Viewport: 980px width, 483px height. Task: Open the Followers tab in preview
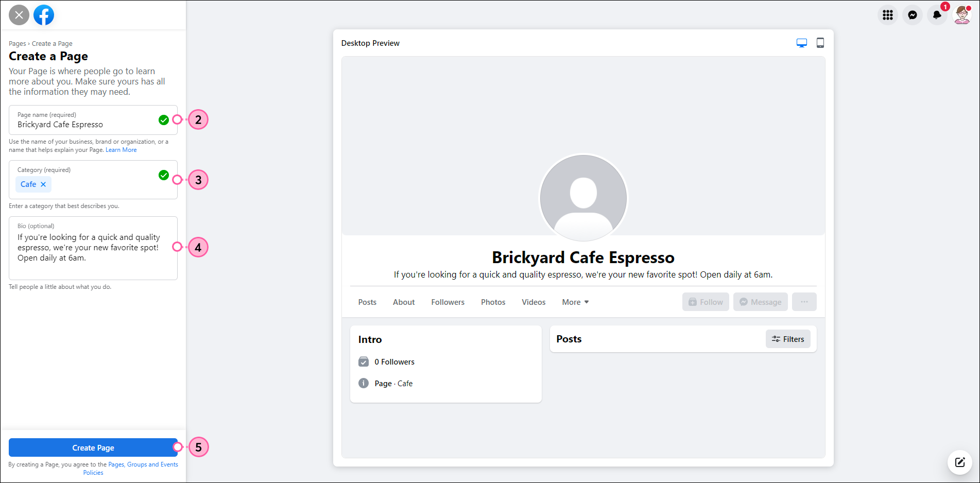(448, 302)
